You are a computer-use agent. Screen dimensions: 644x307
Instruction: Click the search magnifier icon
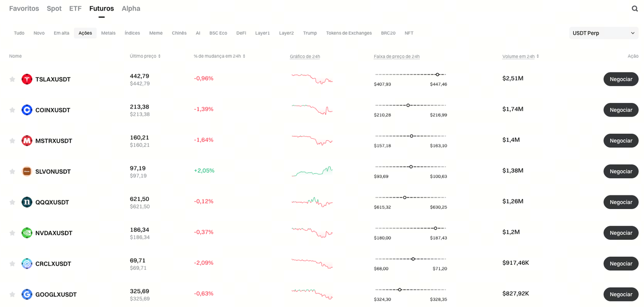(x=635, y=9)
